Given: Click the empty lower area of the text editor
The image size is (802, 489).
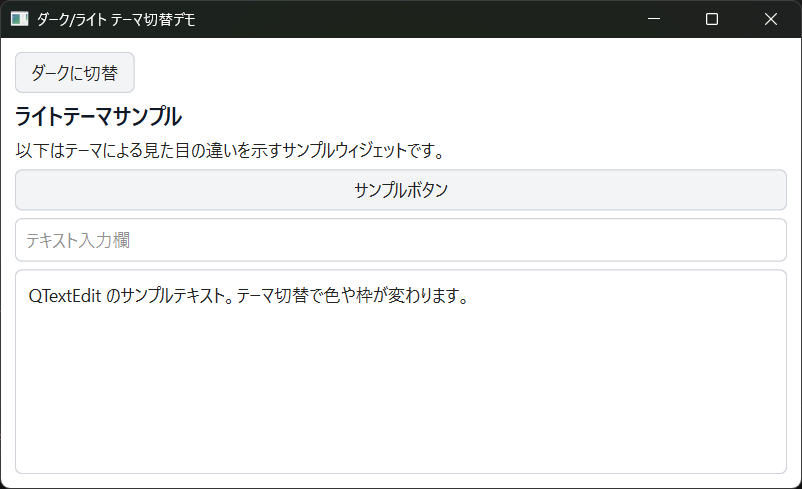Looking at the screenshot, I should click(x=400, y=400).
